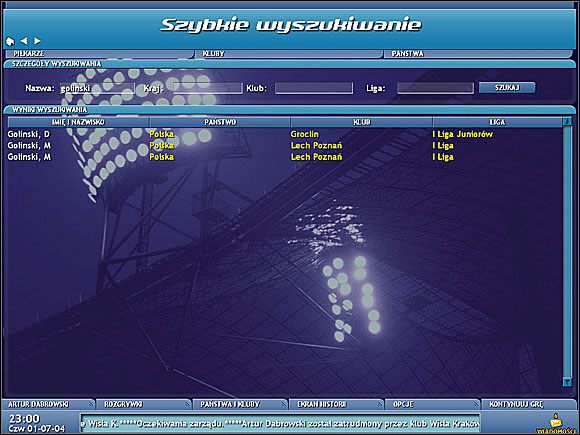
Task: Click scrollbar up arrow in results
Action: coord(567,121)
